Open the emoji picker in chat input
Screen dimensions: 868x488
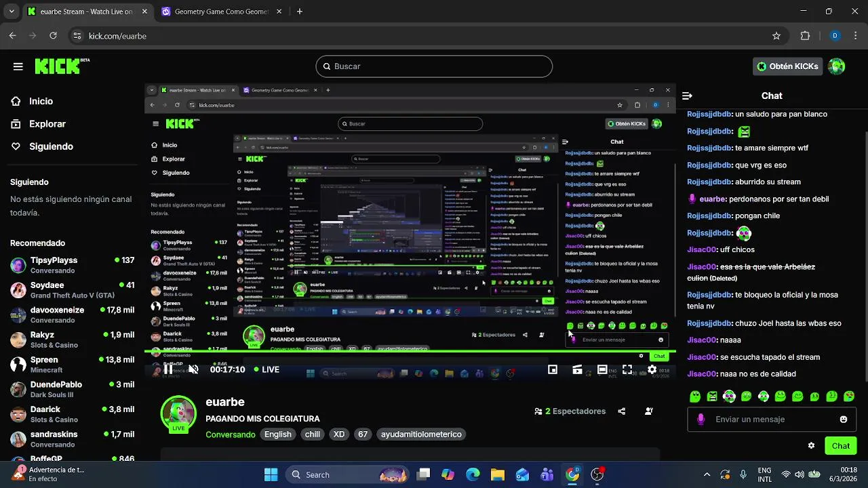[844, 420]
